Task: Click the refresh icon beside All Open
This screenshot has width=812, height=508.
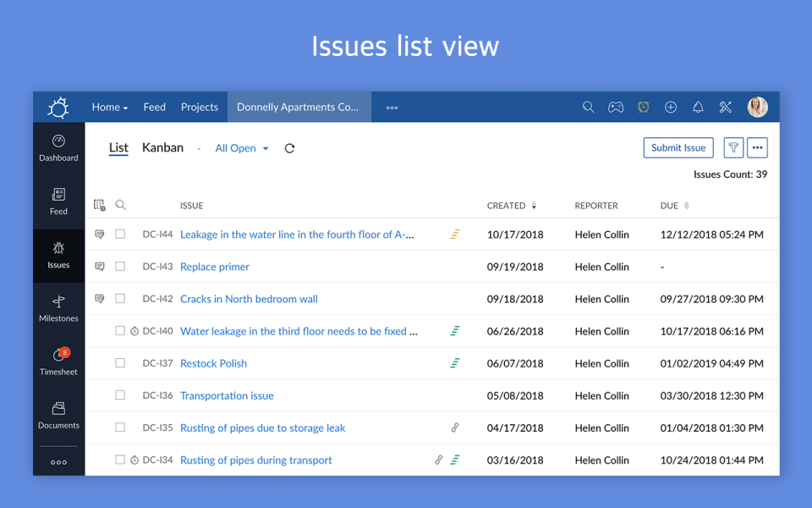Action: (289, 147)
